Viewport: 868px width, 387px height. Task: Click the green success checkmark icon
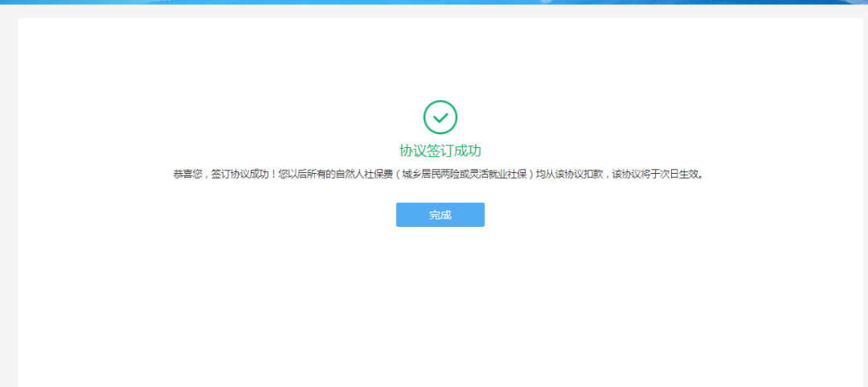click(440, 117)
